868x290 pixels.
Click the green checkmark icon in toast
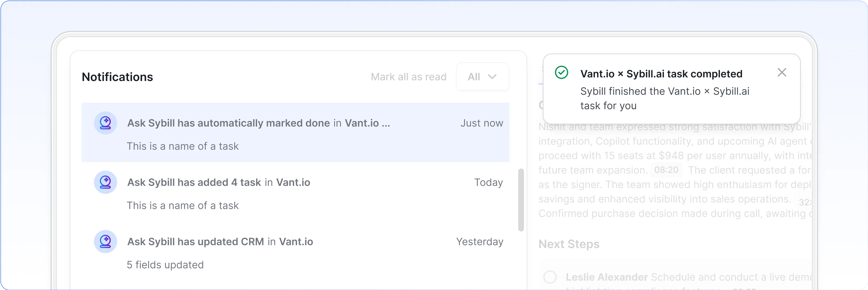pyautogui.click(x=561, y=73)
